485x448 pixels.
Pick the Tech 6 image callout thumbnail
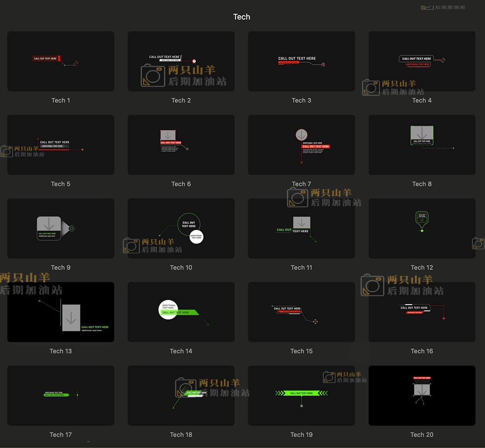tap(181, 145)
